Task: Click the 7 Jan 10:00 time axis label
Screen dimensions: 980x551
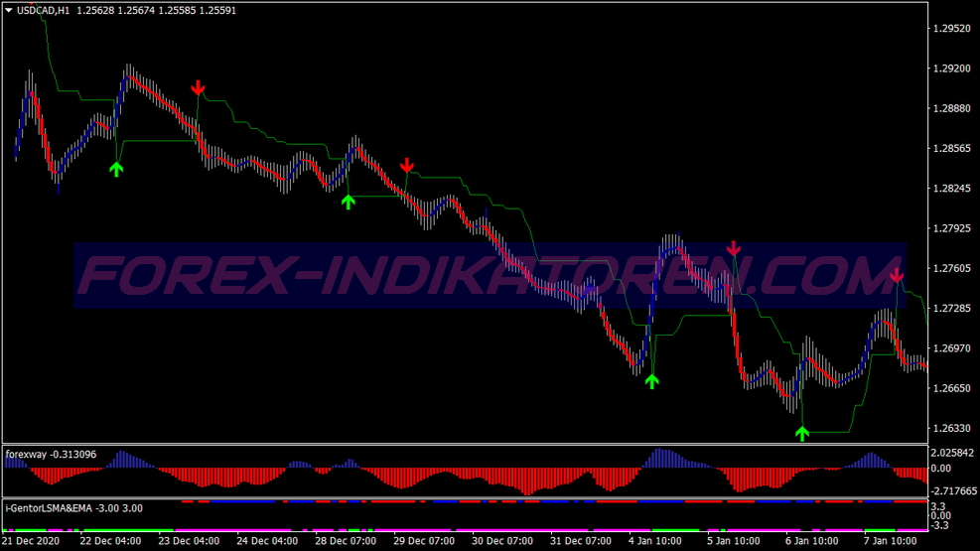Action: pos(890,541)
